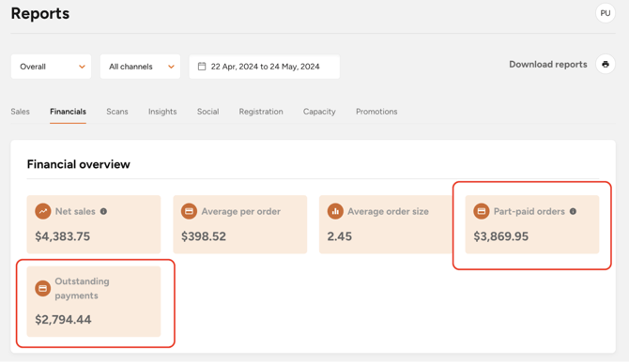Viewport: 629px width, 364px height.
Task: Click the Download reports link
Action: (x=548, y=64)
